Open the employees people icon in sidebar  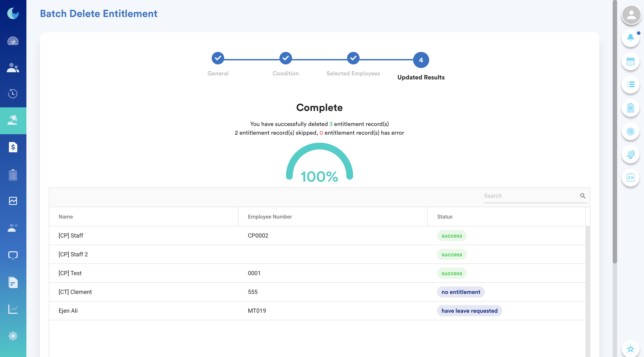click(13, 68)
